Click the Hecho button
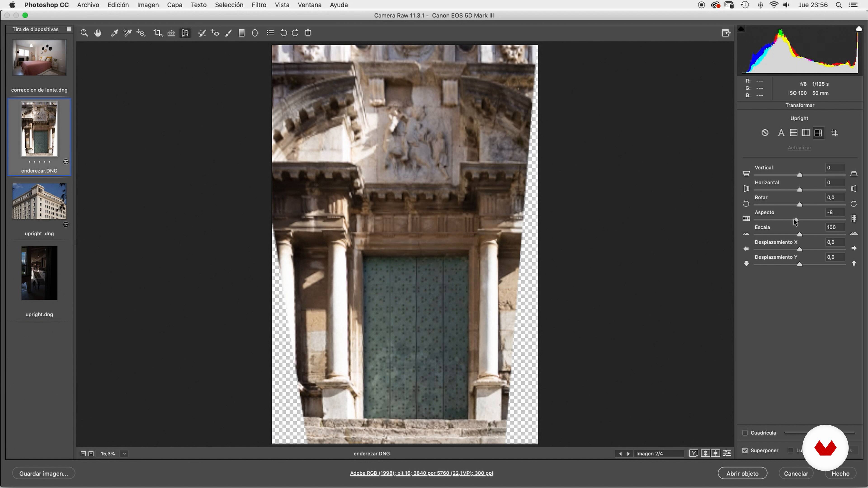868x488 pixels. (x=840, y=474)
